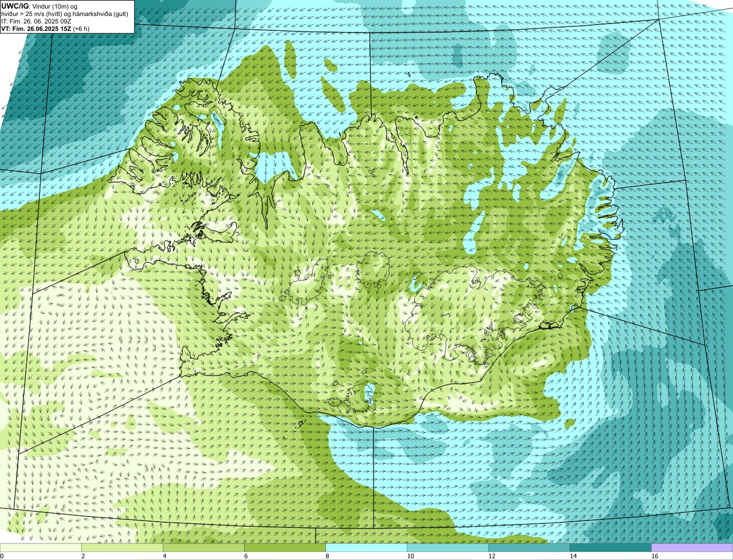Click the '0' label at the scale start
This screenshot has width=733, height=560.
[2, 556]
